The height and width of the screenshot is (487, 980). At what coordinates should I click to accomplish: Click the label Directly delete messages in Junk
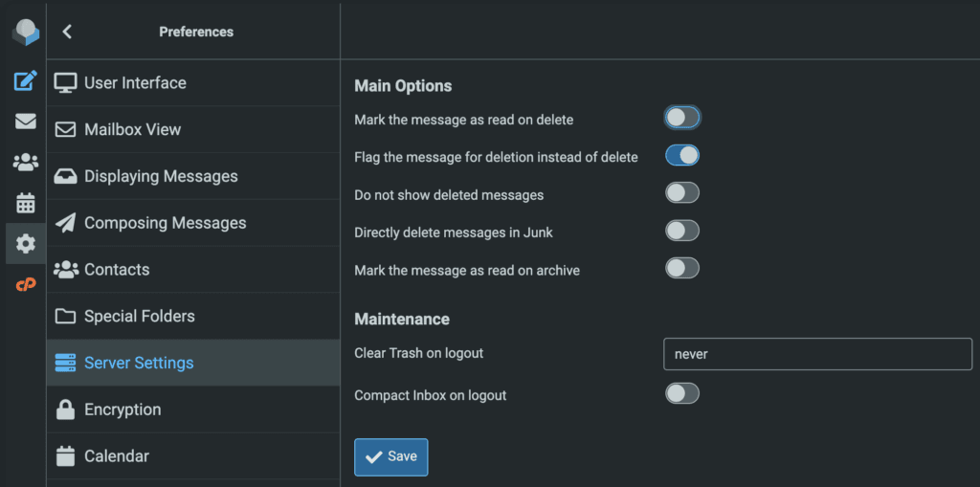click(454, 232)
